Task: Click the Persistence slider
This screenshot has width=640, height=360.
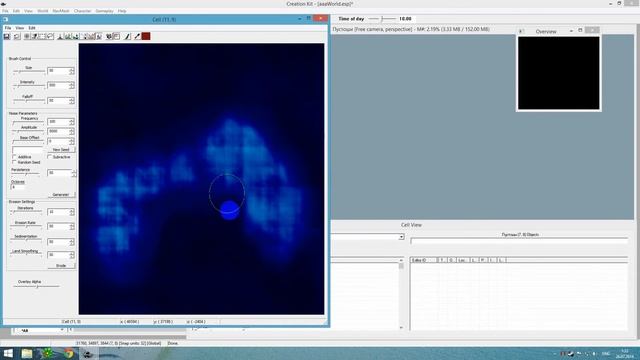Action: pos(25,174)
